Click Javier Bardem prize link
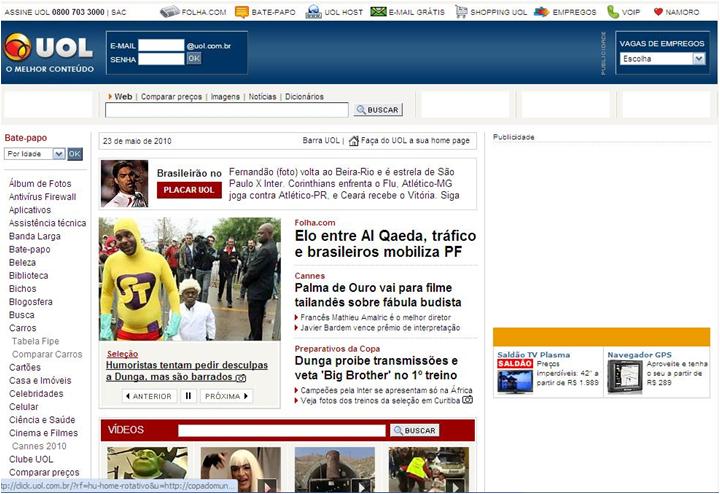The width and height of the screenshot is (720, 494). (x=380, y=328)
